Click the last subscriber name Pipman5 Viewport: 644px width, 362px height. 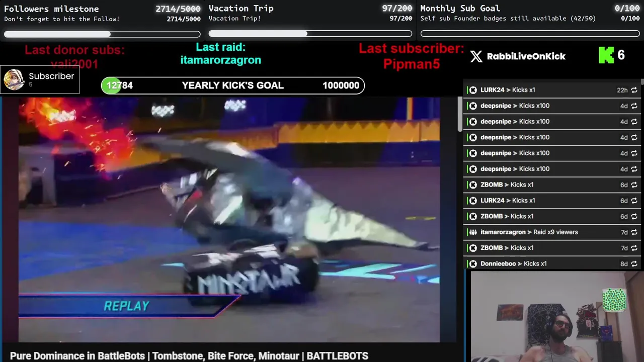412,64
